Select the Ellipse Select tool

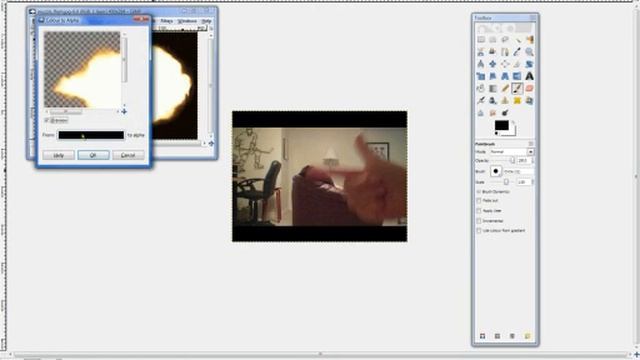[x=493, y=40]
